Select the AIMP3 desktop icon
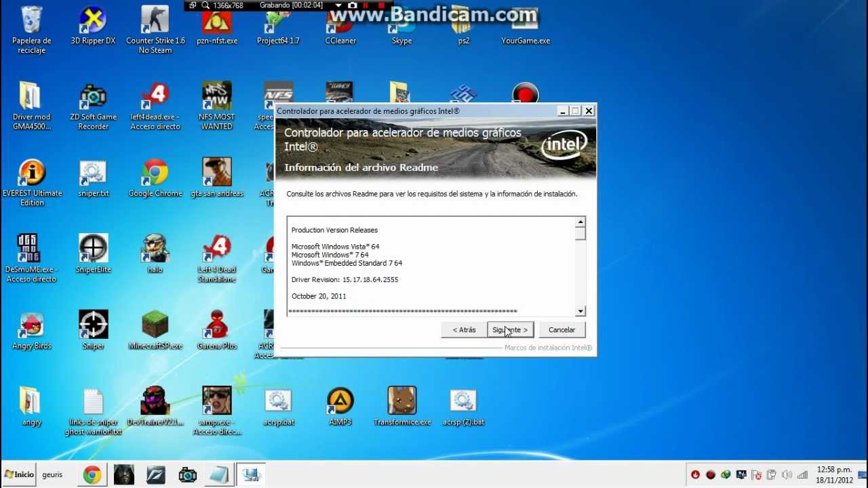This screenshot has width=868, height=488. [340, 407]
